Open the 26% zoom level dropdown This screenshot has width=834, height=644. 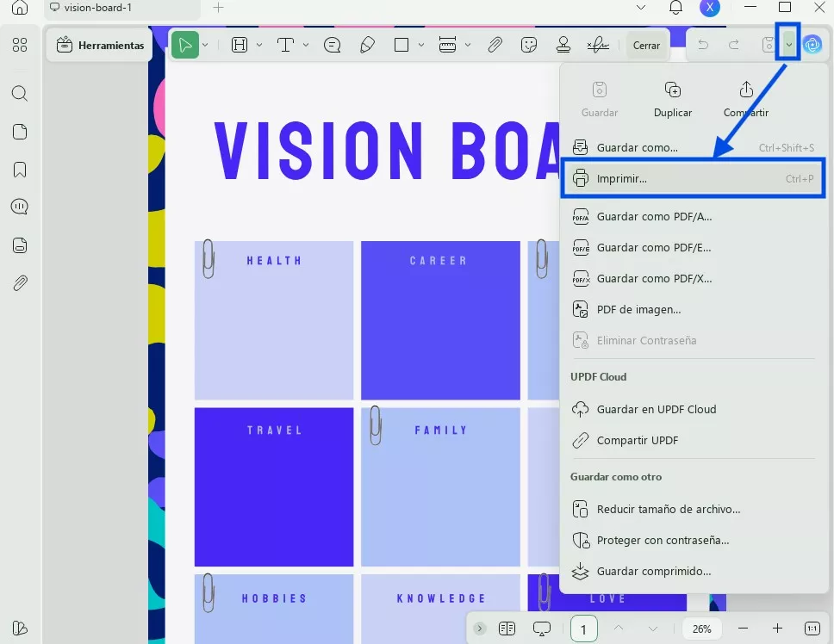tap(702, 629)
